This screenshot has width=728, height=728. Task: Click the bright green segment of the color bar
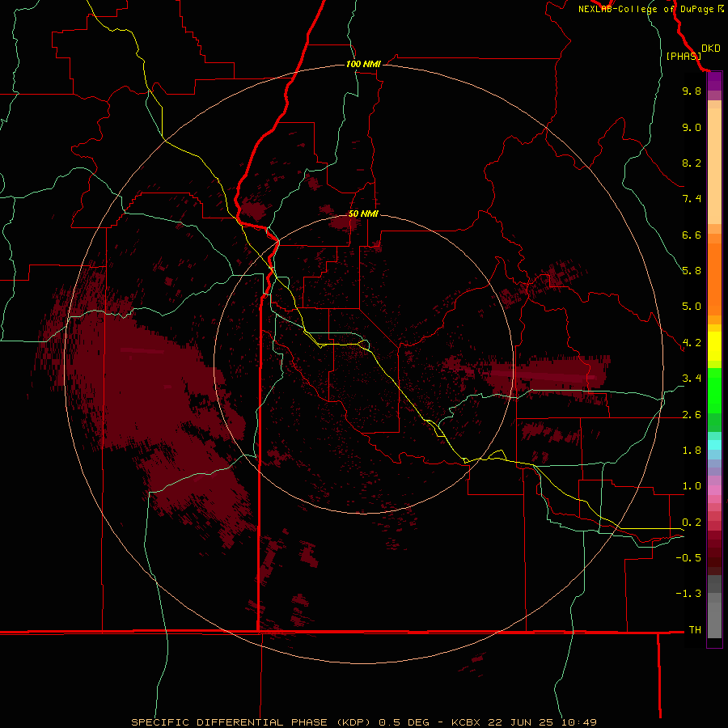click(x=714, y=391)
